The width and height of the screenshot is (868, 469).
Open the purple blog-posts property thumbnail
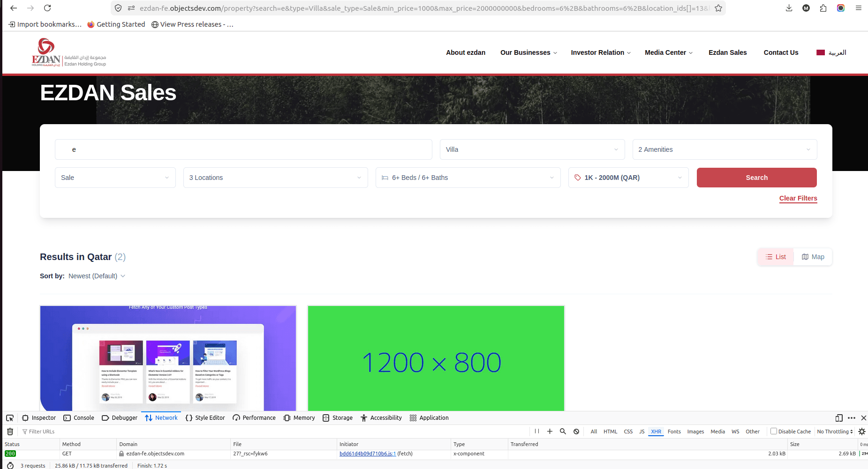point(168,358)
